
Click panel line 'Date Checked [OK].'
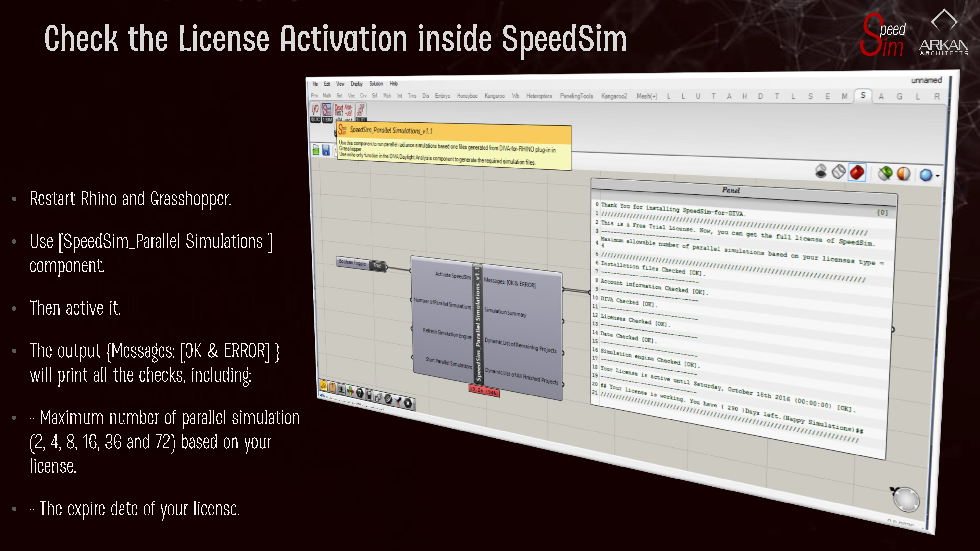(629, 337)
